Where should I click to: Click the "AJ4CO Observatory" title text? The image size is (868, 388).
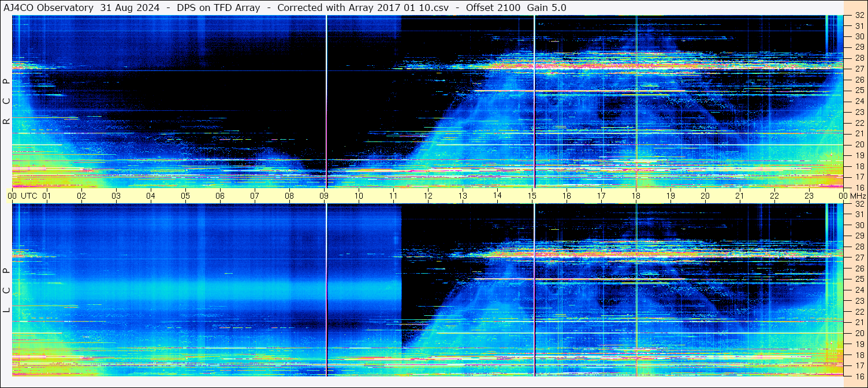pyautogui.click(x=49, y=8)
